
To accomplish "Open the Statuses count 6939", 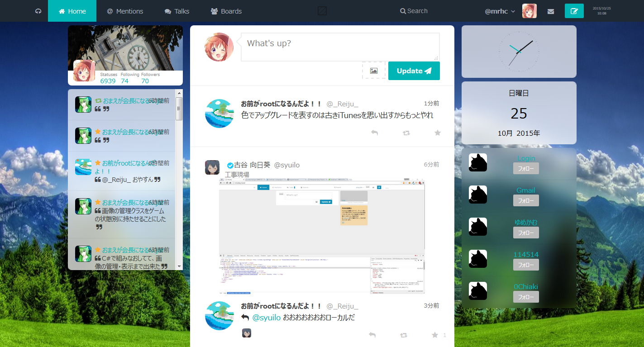I will click(x=108, y=78).
